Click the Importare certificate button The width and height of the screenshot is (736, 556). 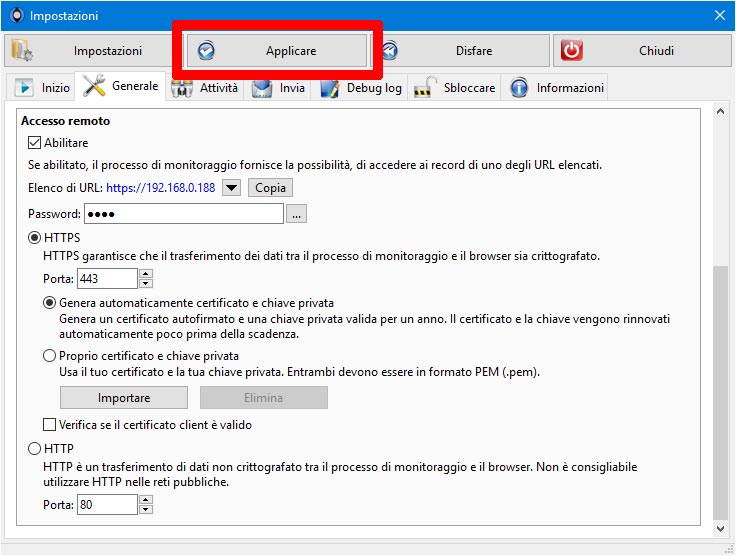(x=124, y=398)
